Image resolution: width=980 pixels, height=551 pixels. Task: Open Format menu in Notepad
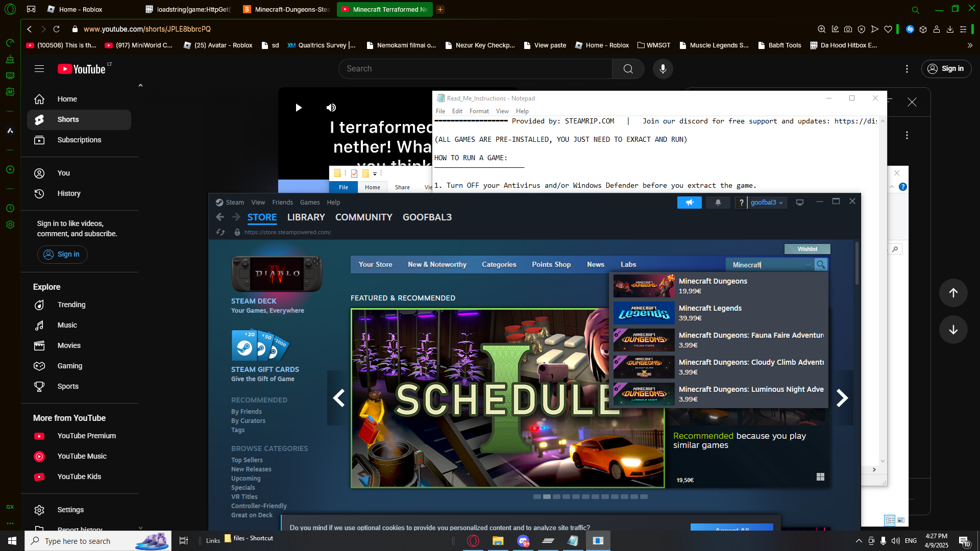click(x=479, y=111)
